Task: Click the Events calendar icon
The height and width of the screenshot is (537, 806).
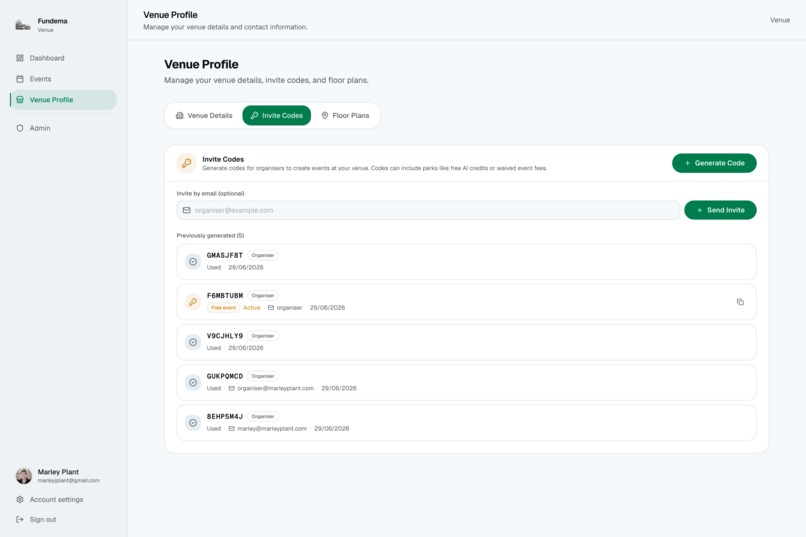Action: (x=20, y=79)
